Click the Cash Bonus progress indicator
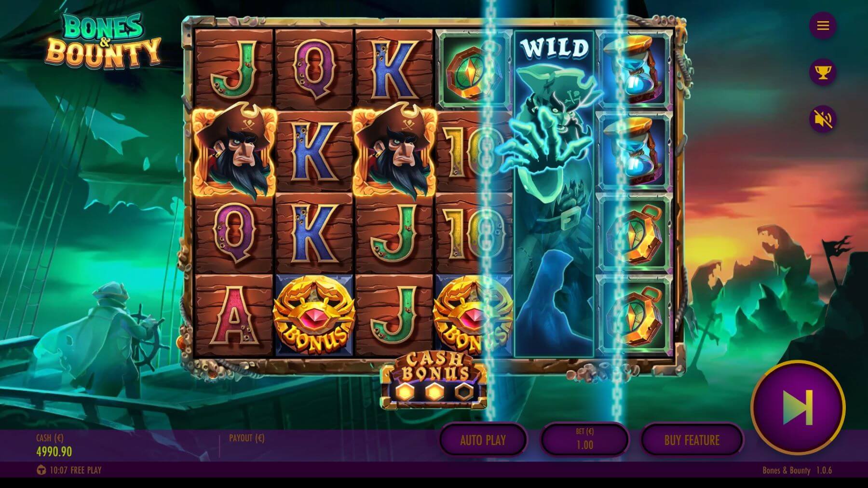The height and width of the screenshot is (488, 868). click(x=433, y=381)
